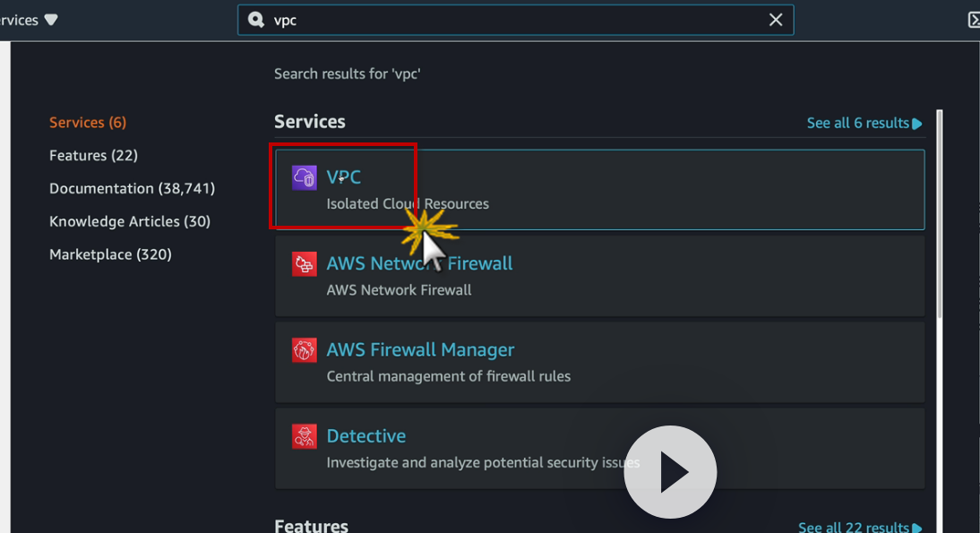The width and height of the screenshot is (980, 533).
Task: Click inside the vpc search field
Action: [511, 20]
